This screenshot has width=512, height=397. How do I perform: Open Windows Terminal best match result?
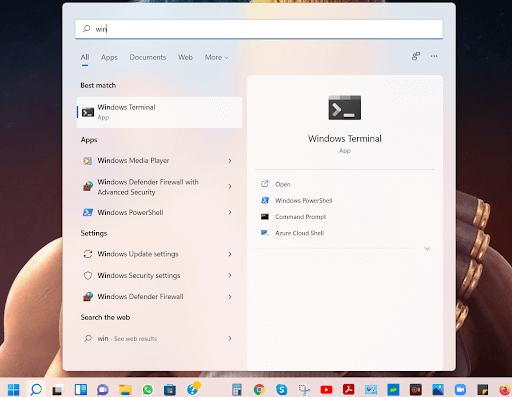[159, 112]
